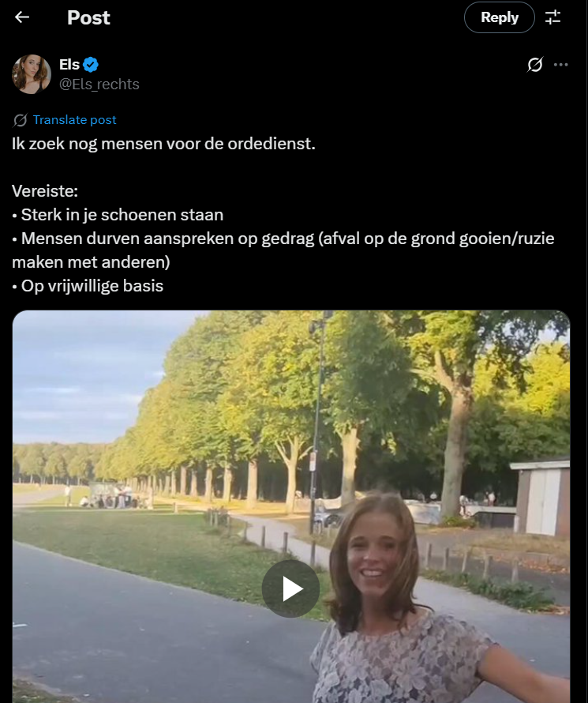Viewport: 588px width, 703px height.
Task: Select the 'Sterk in je schoenen staan' bullet
Action: pyautogui.click(x=118, y=215)
